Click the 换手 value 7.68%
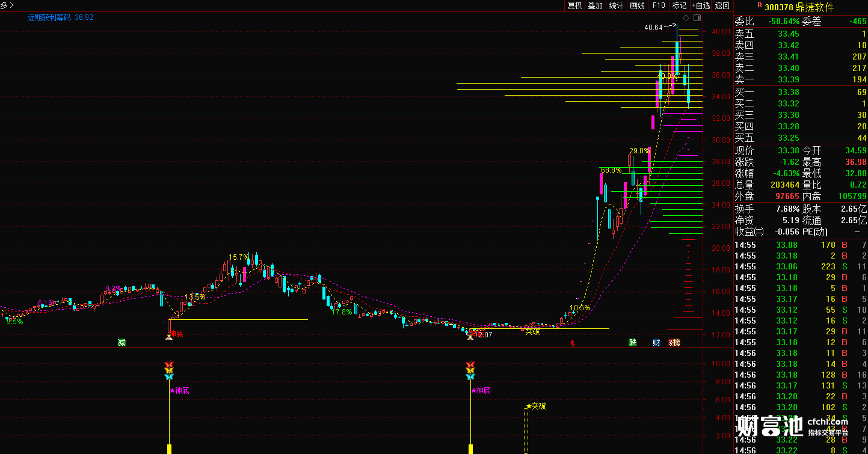The width and height of the screenshot is (868, 454). [787, 209]
